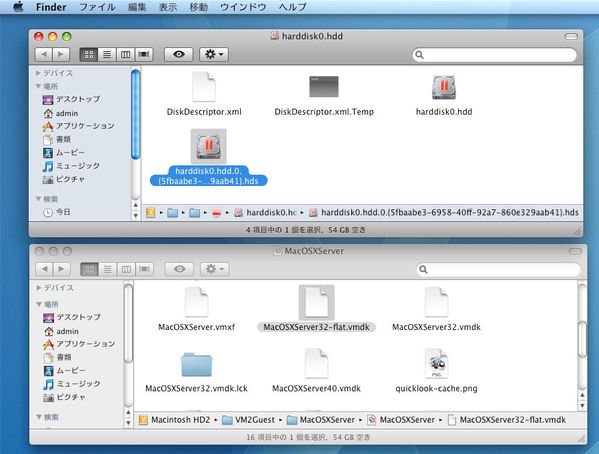The width and height of the screenshot is (599, 454).
Task: Open the Apple menu
Action: 18,7
